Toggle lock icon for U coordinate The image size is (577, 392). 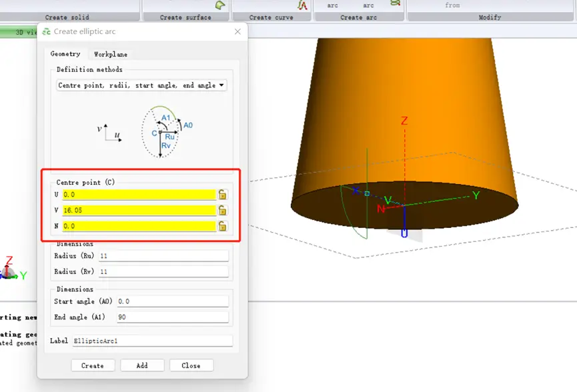tap(222, 194)
